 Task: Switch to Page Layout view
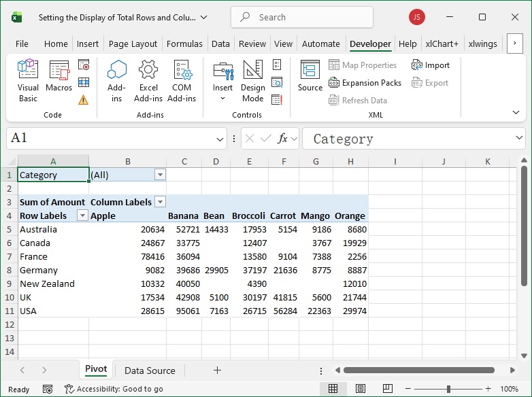361,389
